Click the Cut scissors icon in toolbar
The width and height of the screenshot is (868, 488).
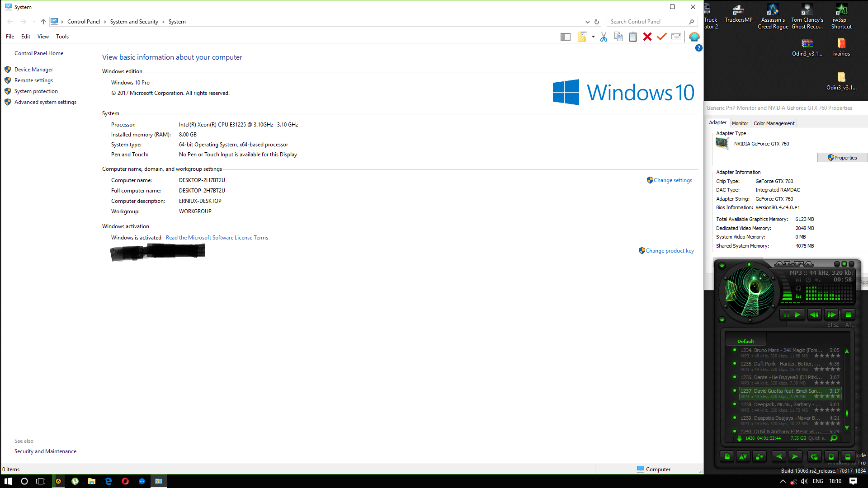[604, 37]
